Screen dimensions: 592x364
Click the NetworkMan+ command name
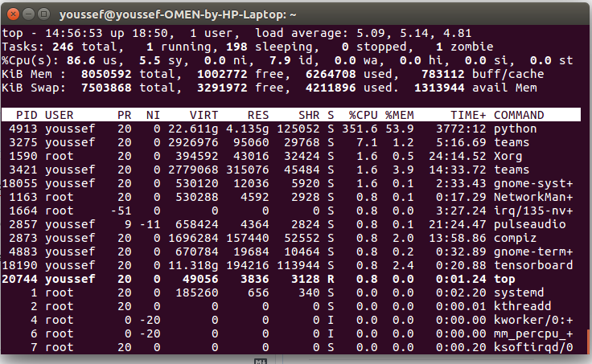533,198
